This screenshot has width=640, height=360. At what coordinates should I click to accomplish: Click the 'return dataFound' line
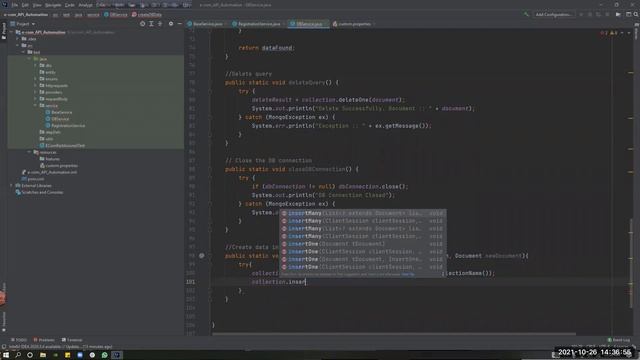pyautogui.click(x=266, y=48)
